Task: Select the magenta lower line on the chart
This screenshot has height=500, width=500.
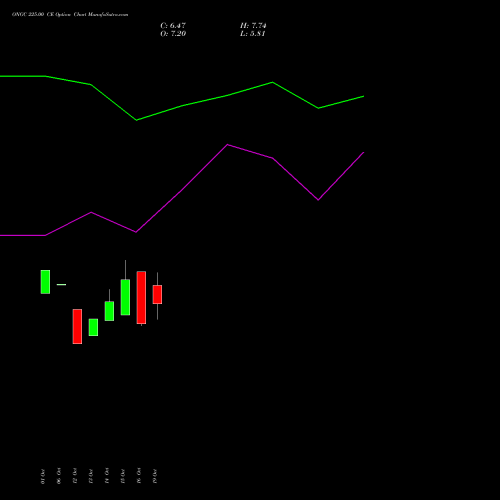Action: tap(182, 191)
